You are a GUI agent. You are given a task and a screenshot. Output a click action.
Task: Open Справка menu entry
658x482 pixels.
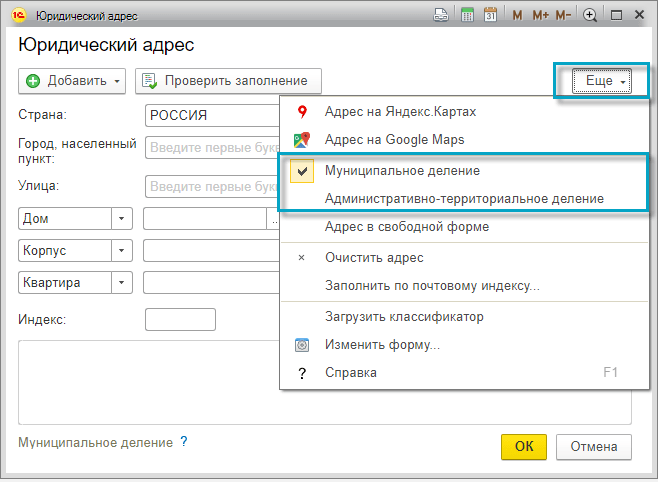(464, 373)
